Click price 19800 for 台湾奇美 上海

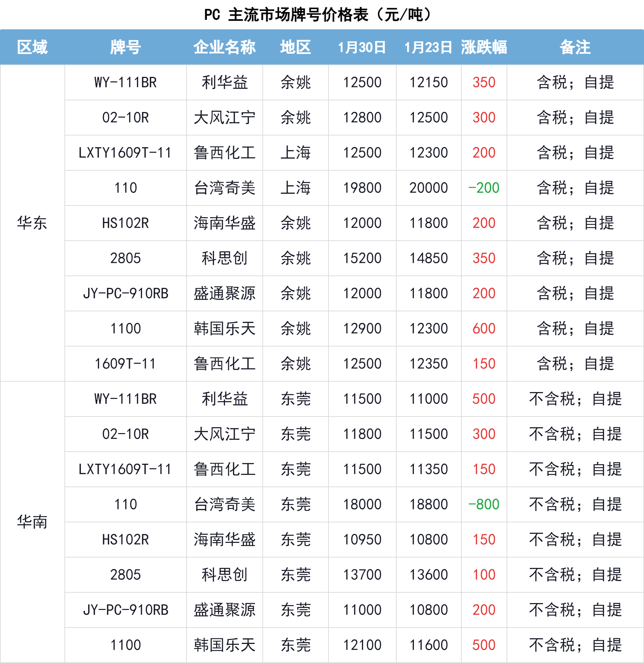point(362,188)
